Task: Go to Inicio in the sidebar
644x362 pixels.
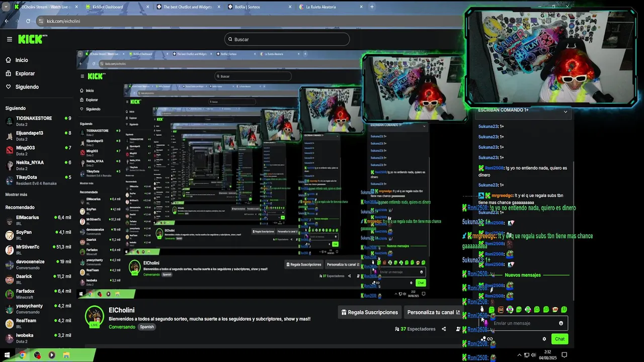Action: point(22,60)
